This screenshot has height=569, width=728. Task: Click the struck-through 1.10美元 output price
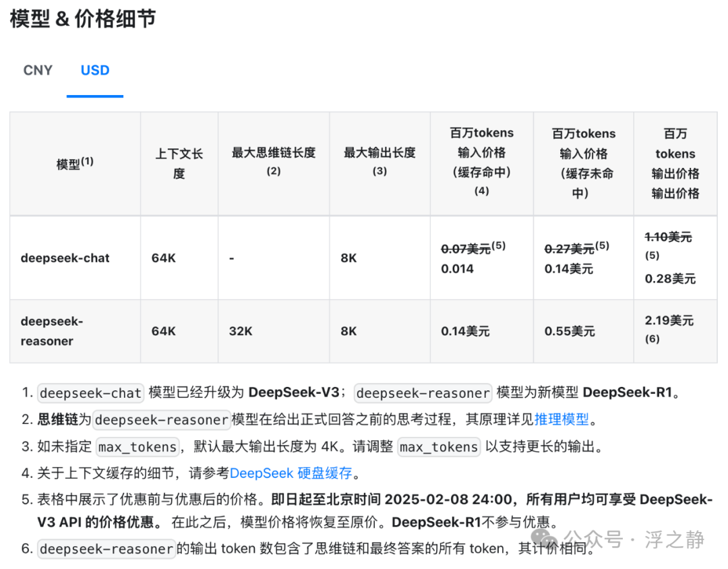[668, 237]
